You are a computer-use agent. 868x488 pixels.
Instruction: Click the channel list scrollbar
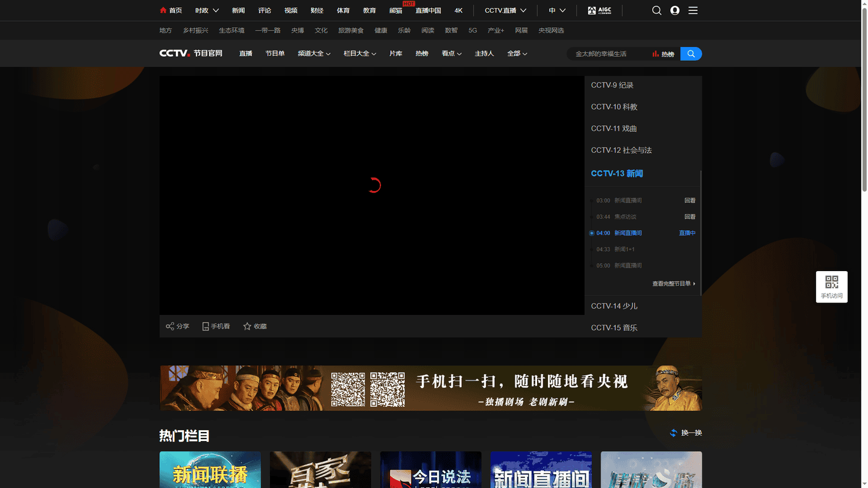point(700,232)
